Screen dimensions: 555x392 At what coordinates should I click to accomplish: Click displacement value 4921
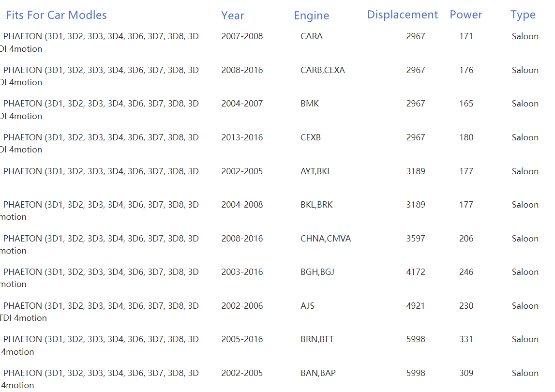click(x=416, y=306)
